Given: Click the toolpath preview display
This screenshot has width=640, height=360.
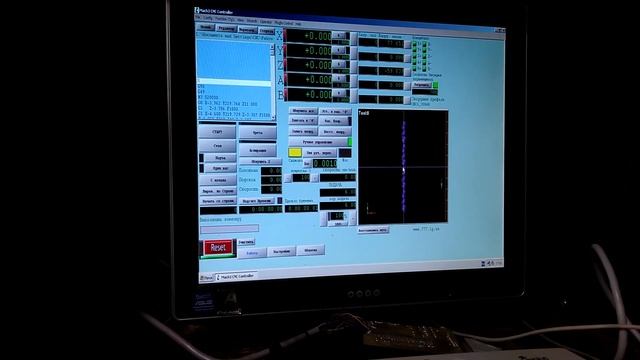Looking at the screenshot, I should tap(403, 167).
